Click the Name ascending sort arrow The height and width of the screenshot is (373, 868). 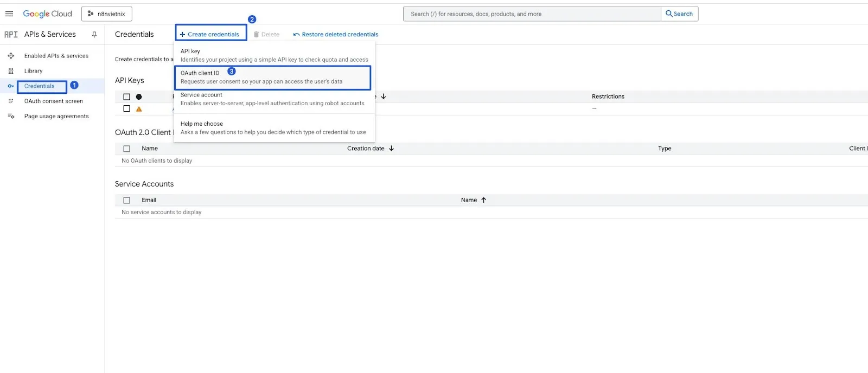click(483, 200)
